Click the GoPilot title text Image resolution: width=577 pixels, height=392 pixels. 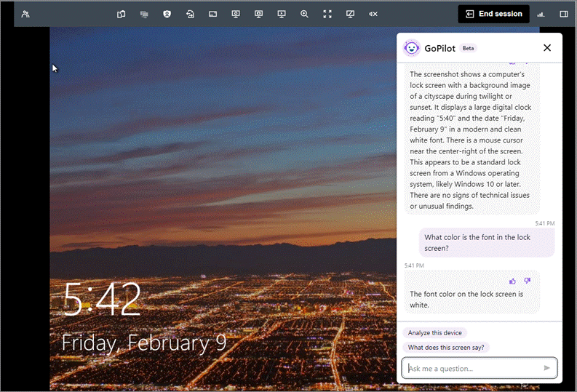pyautogui.click(x=439, y=48)
